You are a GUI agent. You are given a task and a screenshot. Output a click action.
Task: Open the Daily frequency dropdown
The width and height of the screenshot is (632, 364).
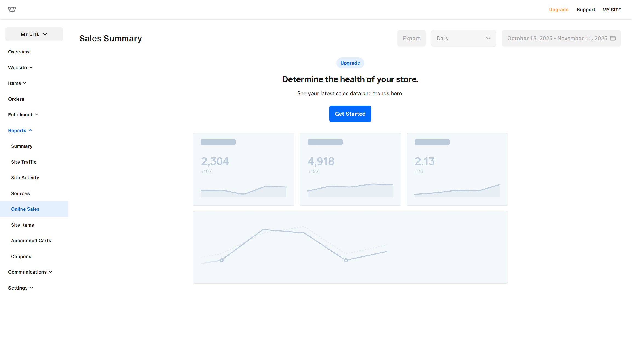(463, 38)
